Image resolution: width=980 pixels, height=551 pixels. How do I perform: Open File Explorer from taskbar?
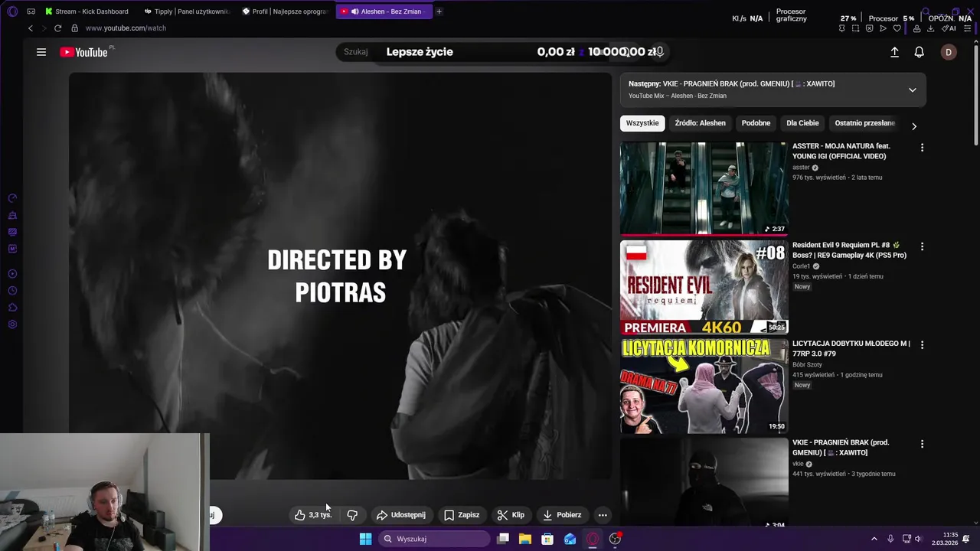click(525, 539)
